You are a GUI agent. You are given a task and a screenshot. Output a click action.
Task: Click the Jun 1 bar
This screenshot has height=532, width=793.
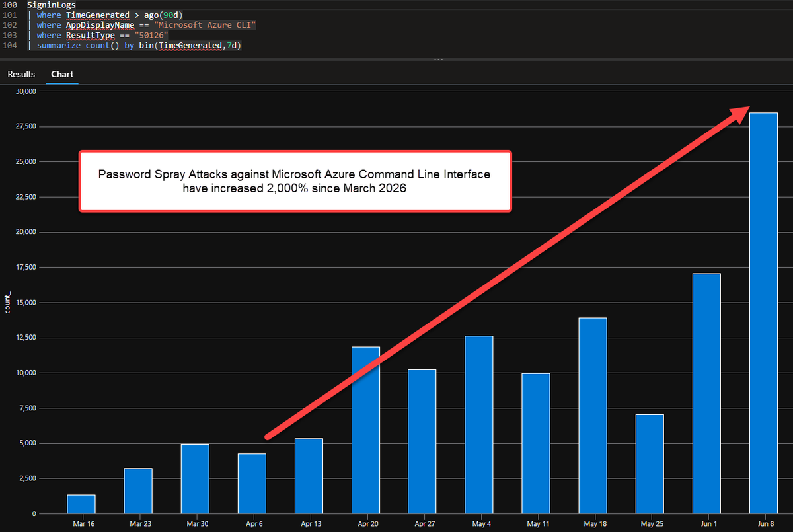[x=706, y=393]
